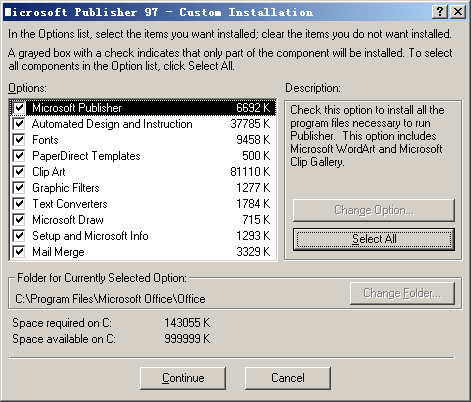Click the 999999 K space available value
This screenshot has width=471, height=402.
[187, 339]
